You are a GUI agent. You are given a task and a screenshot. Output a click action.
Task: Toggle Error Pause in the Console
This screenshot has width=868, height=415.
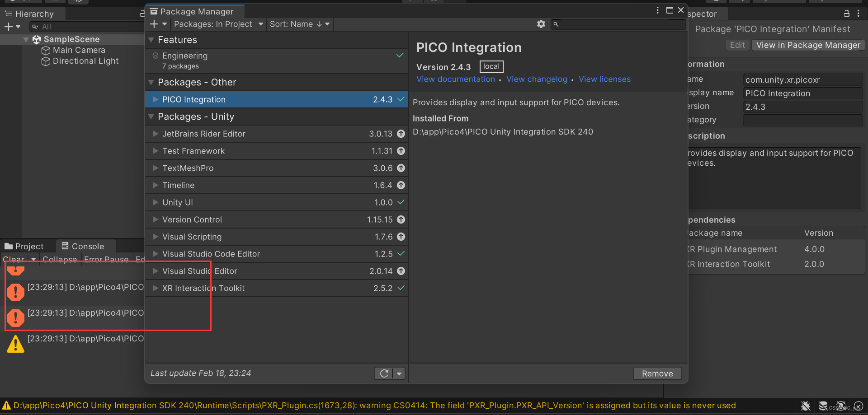coord(106,259)
